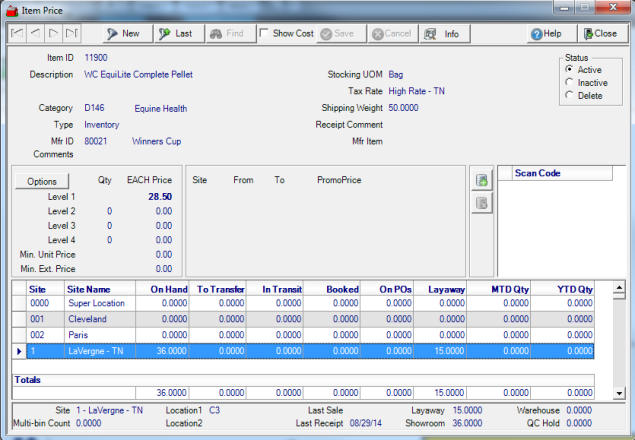This screenshot has height=440, width=635.
Task: Go to the first record navigation arrow
Action: click(17, 34)
